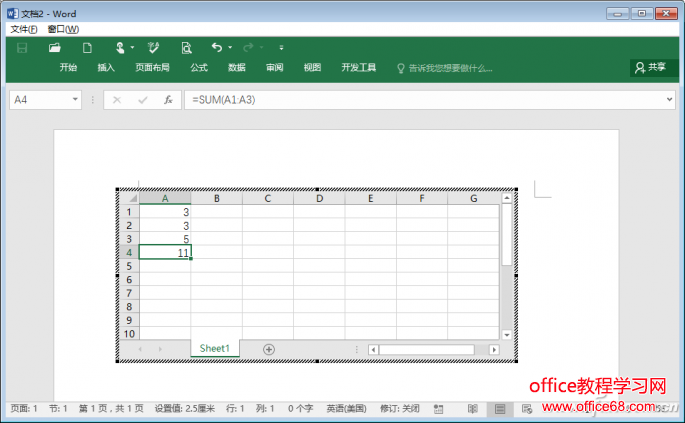
Task: Click horizontal scroll right arrow
Action: click(494, 350)
